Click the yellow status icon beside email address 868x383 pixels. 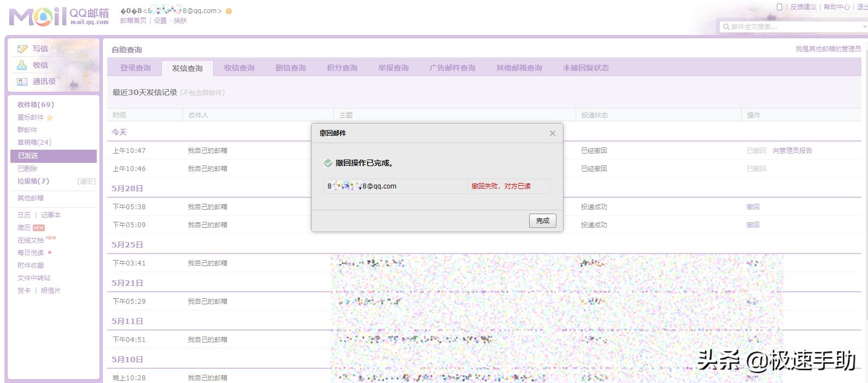pyautogui.click(x=228, y=11)
